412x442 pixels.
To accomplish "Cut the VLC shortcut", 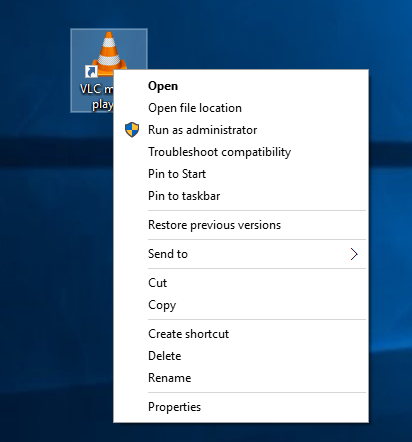I will tap(241, 283).
